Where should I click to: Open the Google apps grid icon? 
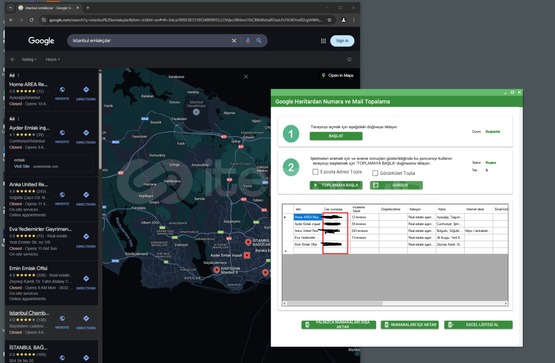click(x=323, y=41)
